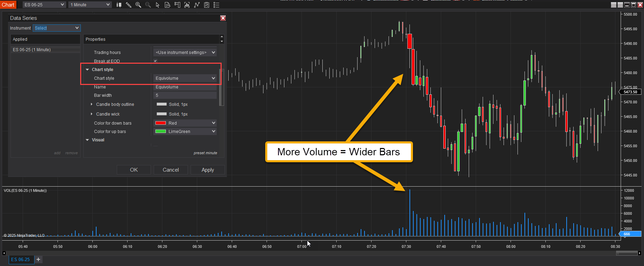Select the arrow cursor pointer tool
Viewport: 644px width, 266px height.
pos(158,5)
